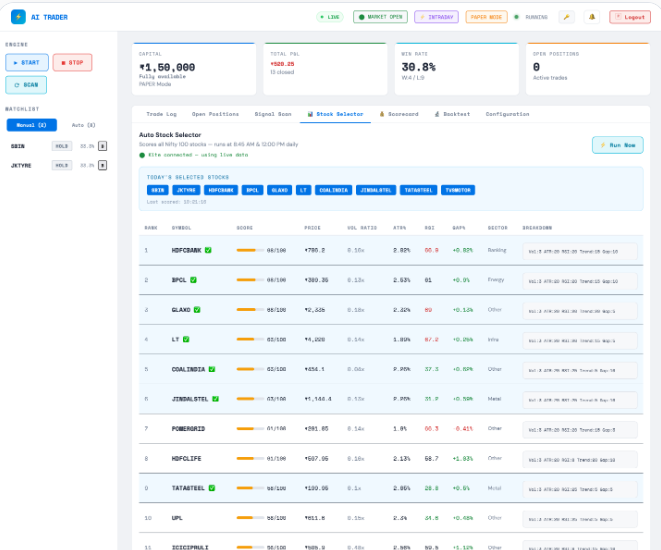Open the Open Positions tab
Viewport: 661px width, 550px height.
215,114
